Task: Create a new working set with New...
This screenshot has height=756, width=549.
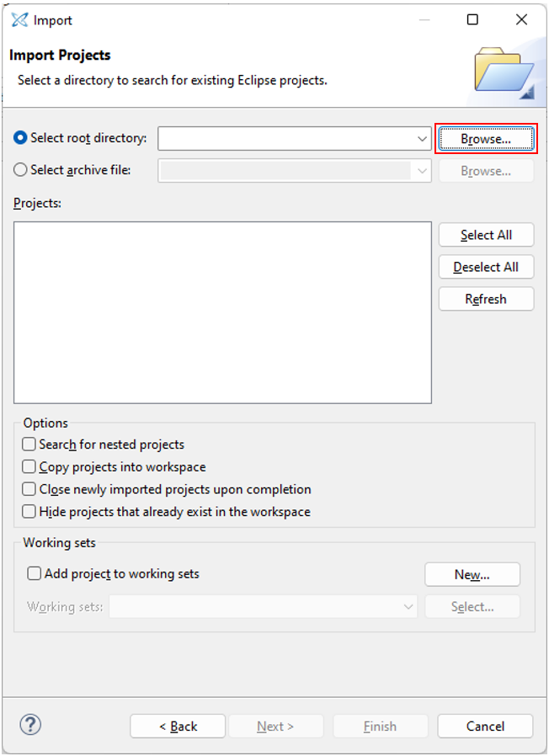Action: [x=472, y=575]
